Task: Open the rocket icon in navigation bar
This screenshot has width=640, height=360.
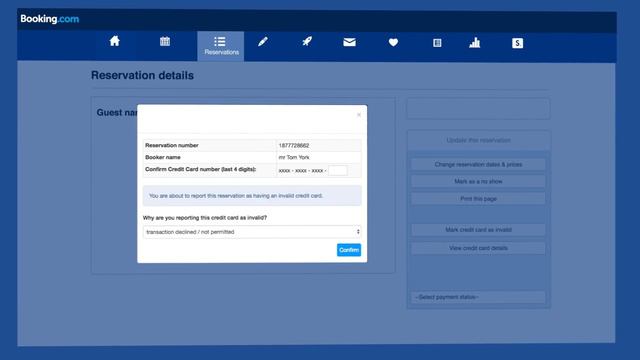Action: click(307, 42)
